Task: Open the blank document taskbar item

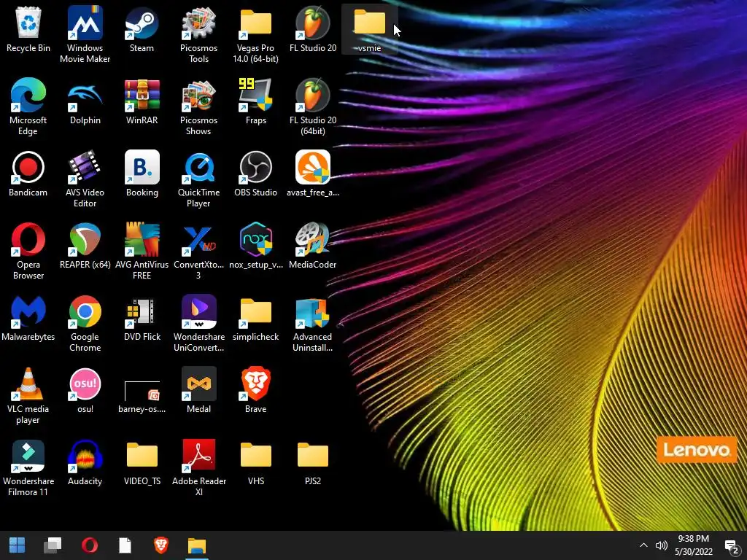Action: click(125, 545)
